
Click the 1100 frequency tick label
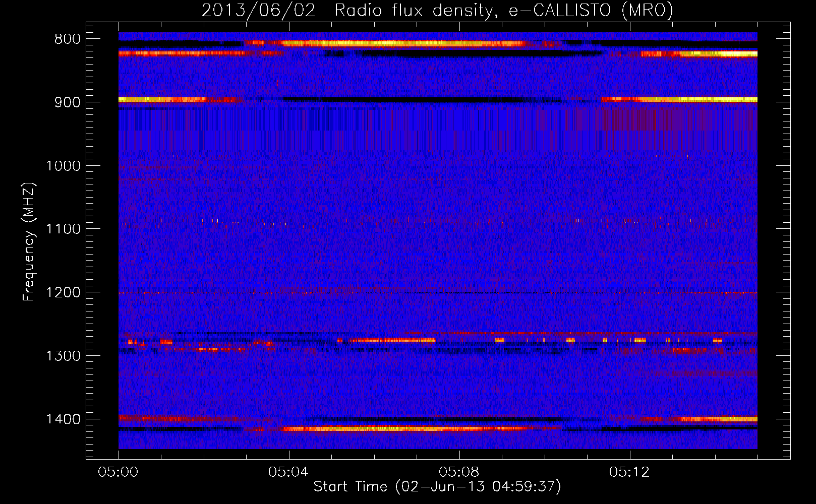pyautogui.click(x=63, y=229)
